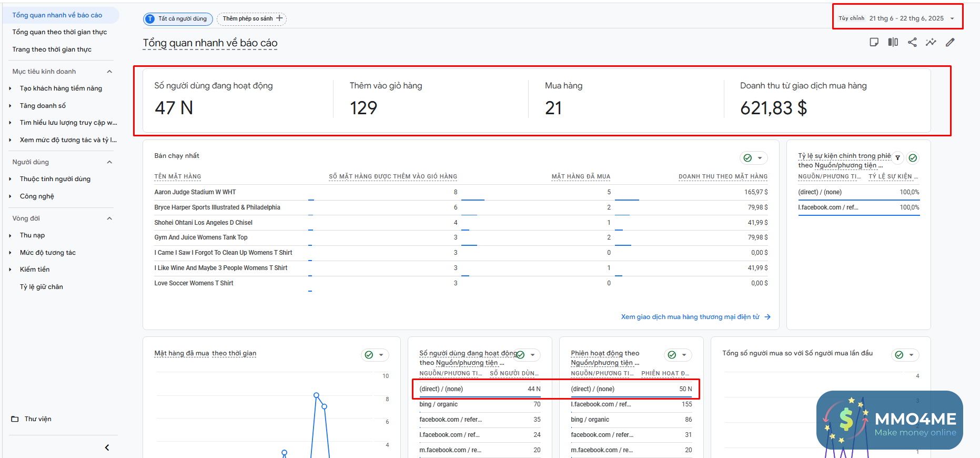Collapse the Mục tiêu kinh doanh section
This screenshot has width=980, height=458.
click(x=109, y=72)
